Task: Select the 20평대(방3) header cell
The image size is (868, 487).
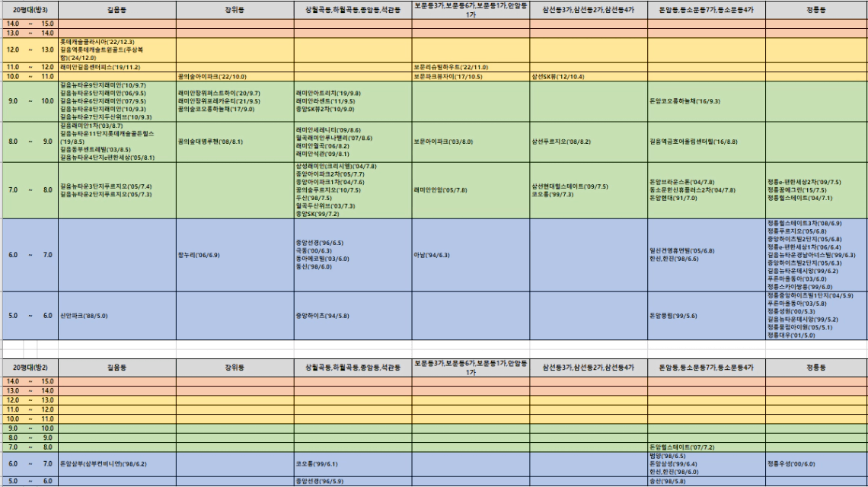Action: click(x=30, y=10)
